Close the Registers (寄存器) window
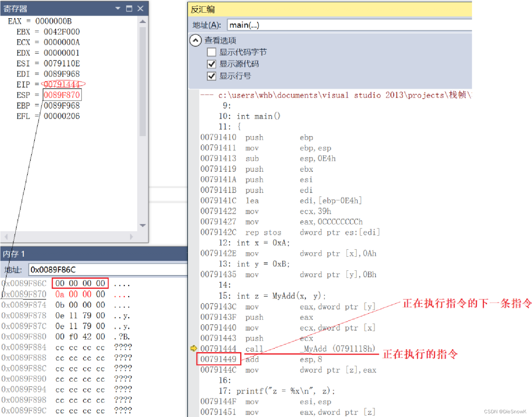The width and height of the screenshot is (532, 417). tap(140, 8)
